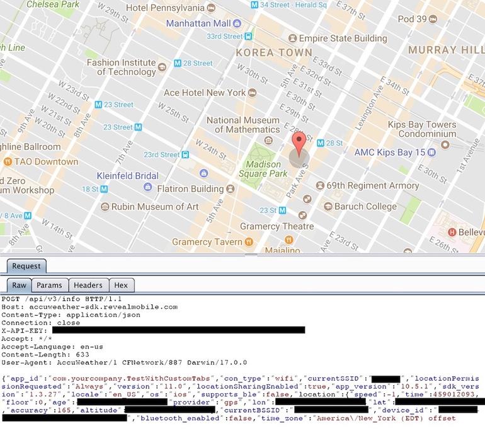Click the 18 St subway icon
The height and width of the screenshot is (448, 485).
point(104,189)
